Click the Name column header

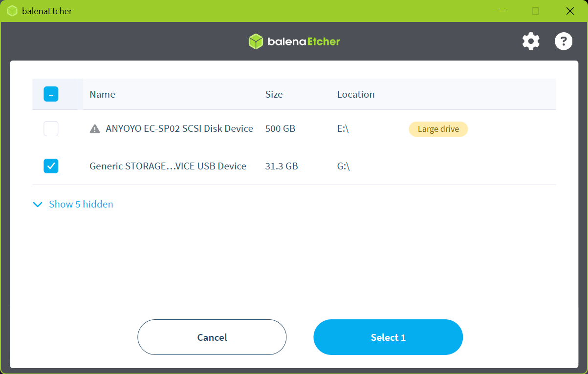coord(102,94)
